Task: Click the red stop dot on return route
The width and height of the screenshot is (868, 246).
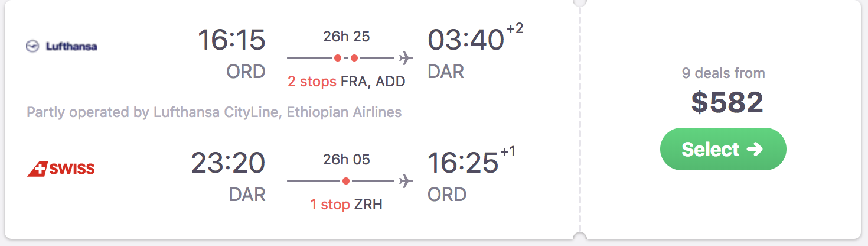Action: 346,181
